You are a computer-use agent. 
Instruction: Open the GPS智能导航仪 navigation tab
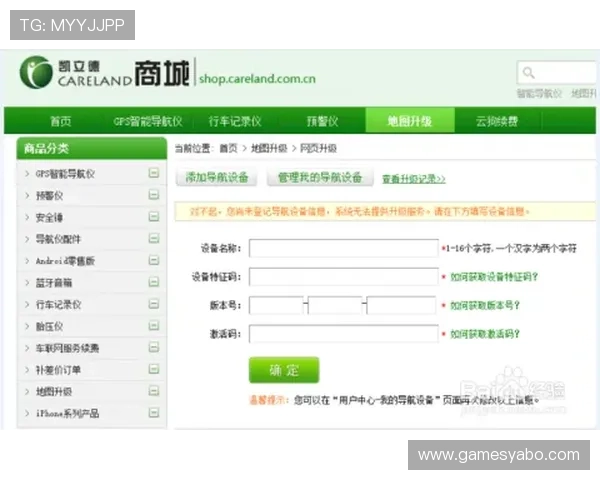148,121
